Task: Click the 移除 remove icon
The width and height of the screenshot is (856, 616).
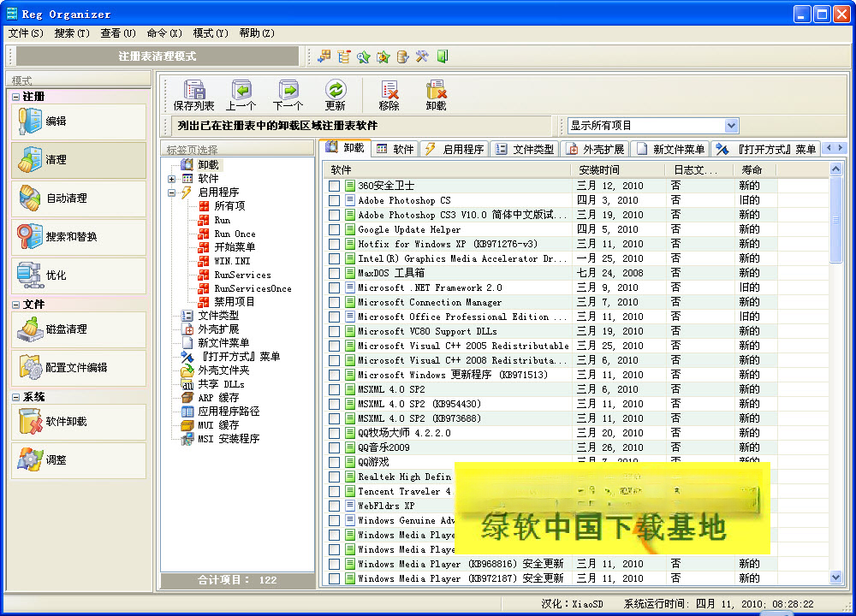Action: point(389,94)
